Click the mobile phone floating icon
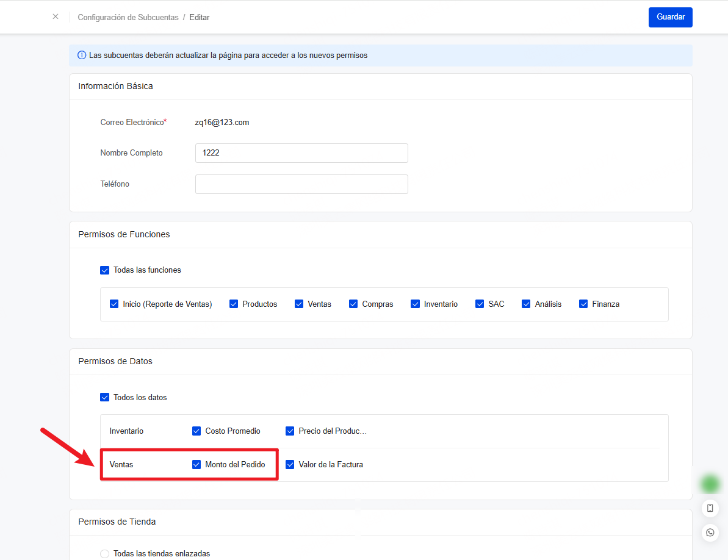 (x=710, y=508)
